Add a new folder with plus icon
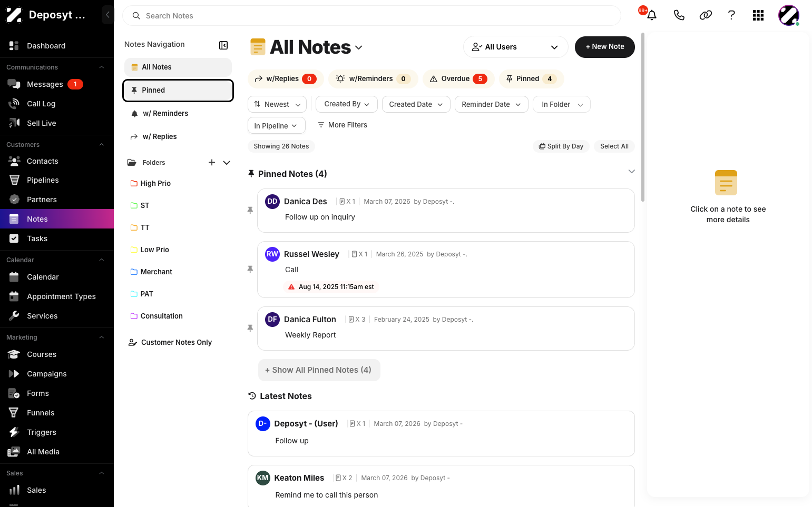Viewport: 812px width, 507px height. click(212, 163)
